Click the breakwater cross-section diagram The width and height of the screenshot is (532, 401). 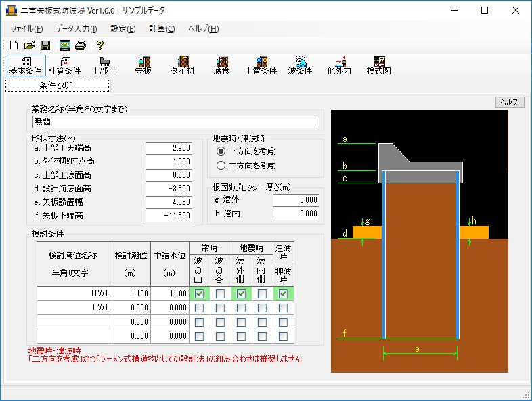click(420, 241)
